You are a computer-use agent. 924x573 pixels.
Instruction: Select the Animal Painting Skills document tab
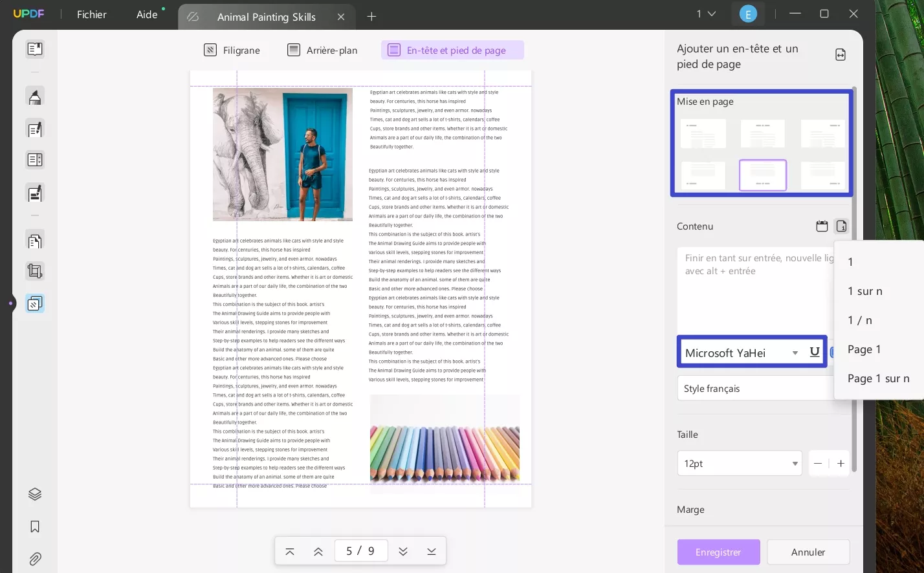(x=267, y=17)
